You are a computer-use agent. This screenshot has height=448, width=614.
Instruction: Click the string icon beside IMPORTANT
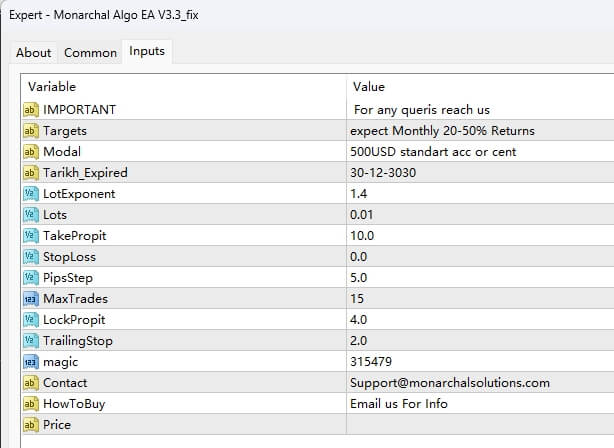31,110
